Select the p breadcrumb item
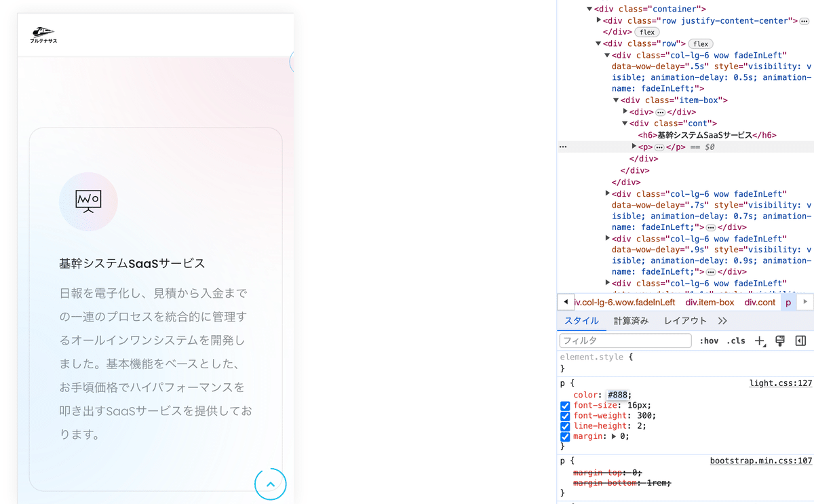The image size is (814, 504). pyautogui.click(x=788, y=303)
